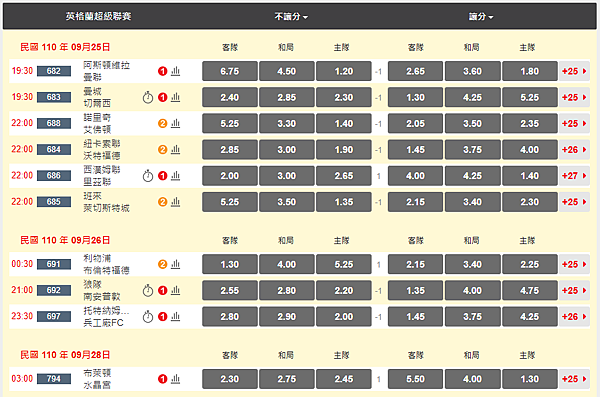Expand +25 more bets for match 682
Viewport: 600px width, 397px height.
point(574,71)
